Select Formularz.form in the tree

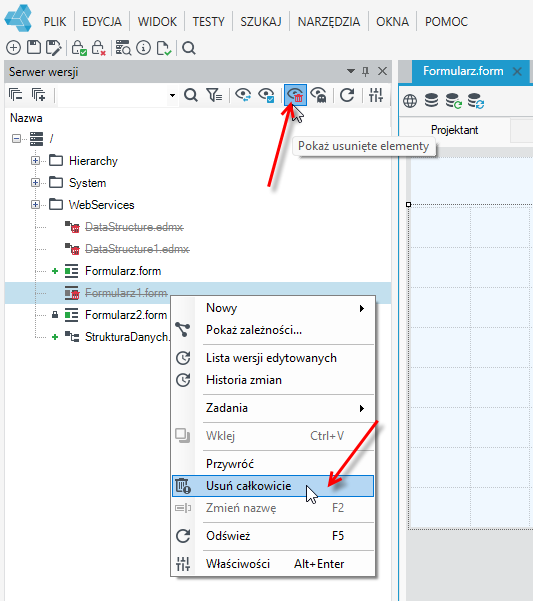pos(123,271)
